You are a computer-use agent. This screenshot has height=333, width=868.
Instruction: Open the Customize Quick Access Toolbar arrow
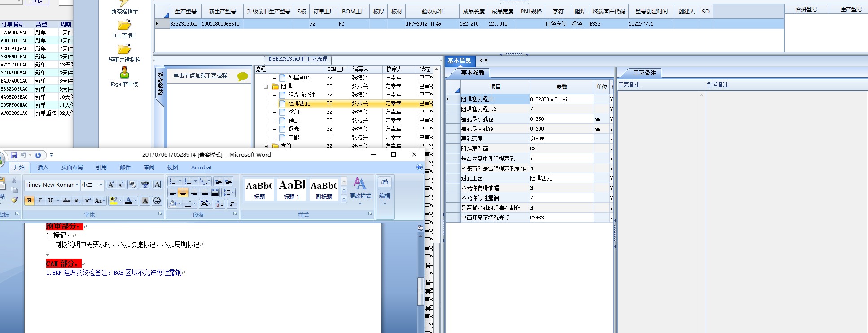click(51, 155)
